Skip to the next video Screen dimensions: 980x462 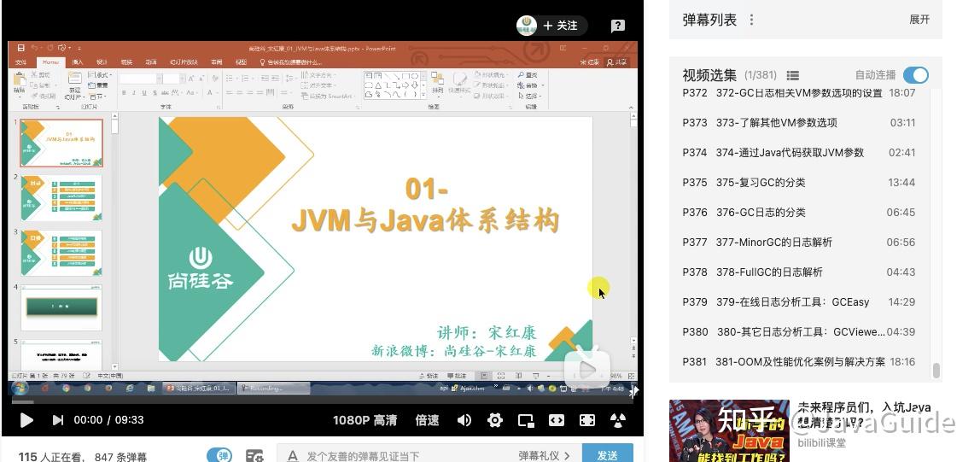(x=57, y=420)
